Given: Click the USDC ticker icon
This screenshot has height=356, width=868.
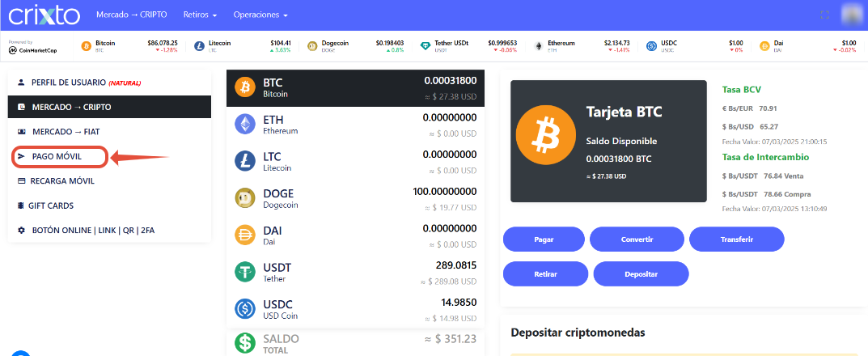Looking at the screenshot, I should [651, 46].
